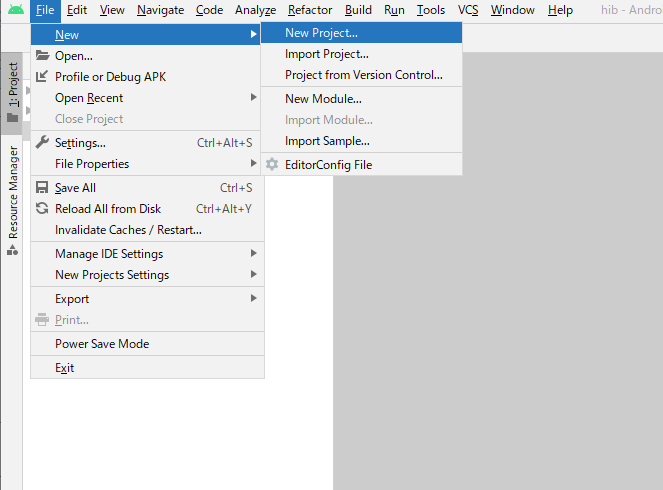Click the wrench icon beside Settings...
The width and height of the screenshot is (663, 490).
pyautogui.click(x=42, y=142)
